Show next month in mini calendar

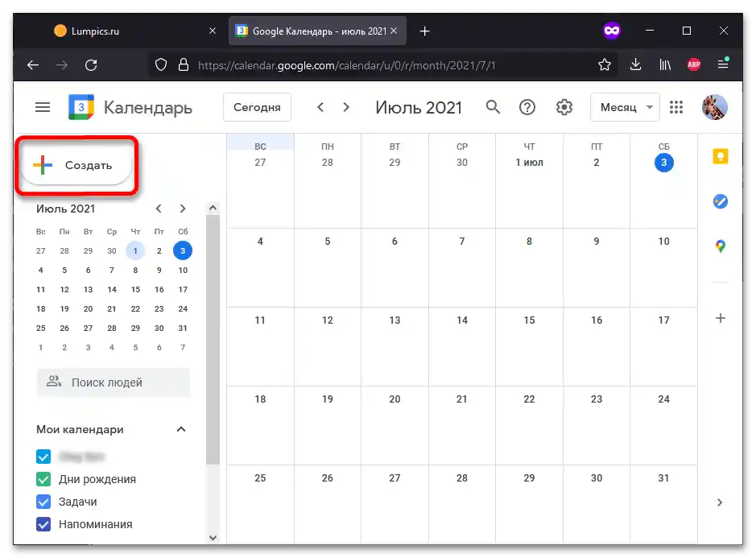[x=183, y=209]
